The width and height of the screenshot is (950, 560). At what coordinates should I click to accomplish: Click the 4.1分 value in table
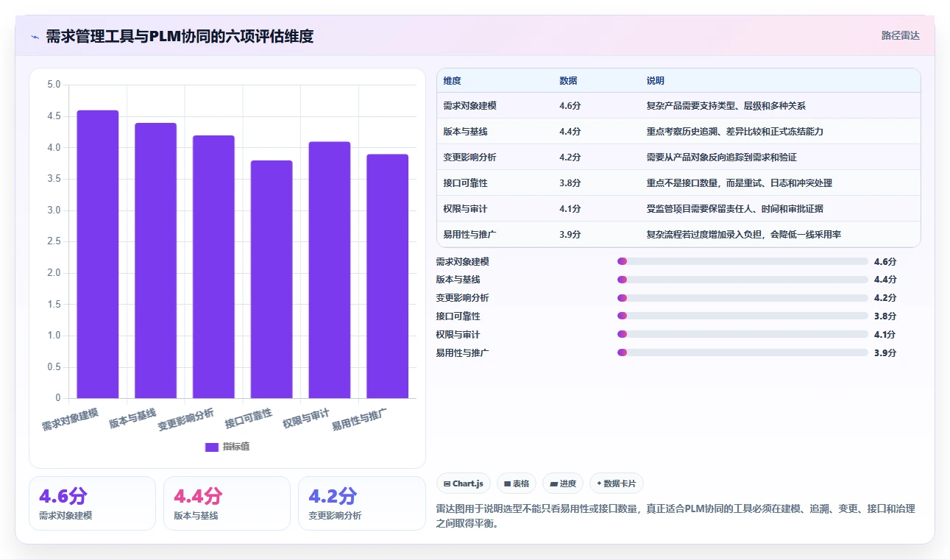(570, 209)
